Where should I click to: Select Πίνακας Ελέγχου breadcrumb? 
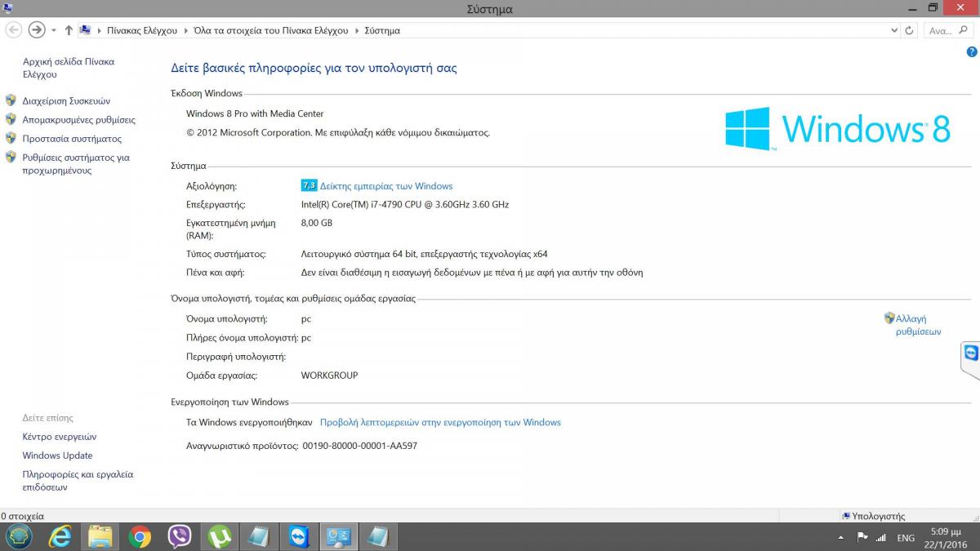tap(142, 30)
